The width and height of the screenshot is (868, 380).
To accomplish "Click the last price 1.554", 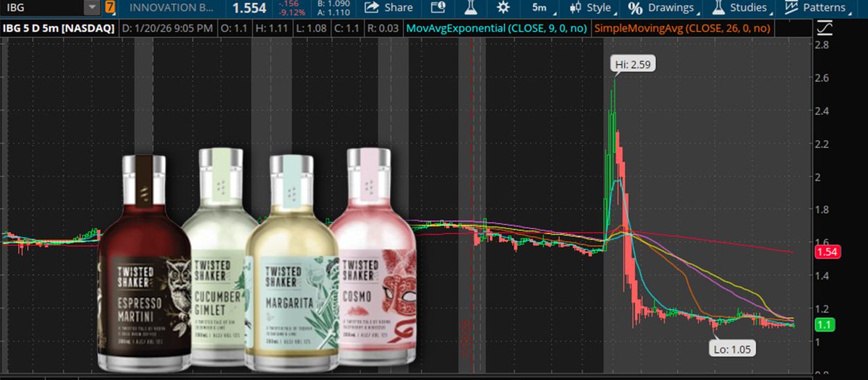I will pos(250,9).
